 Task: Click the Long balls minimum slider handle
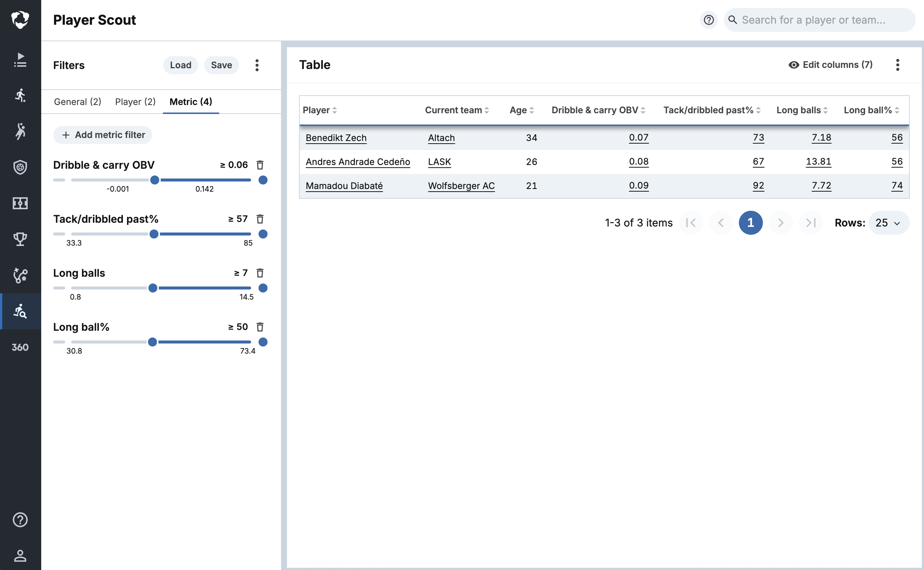tap(153, 288)
